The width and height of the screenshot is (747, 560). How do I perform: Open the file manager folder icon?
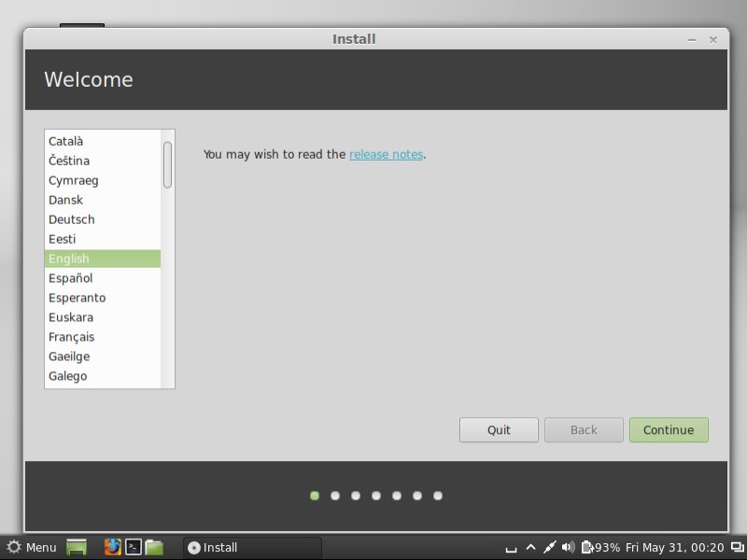[154, 547]
